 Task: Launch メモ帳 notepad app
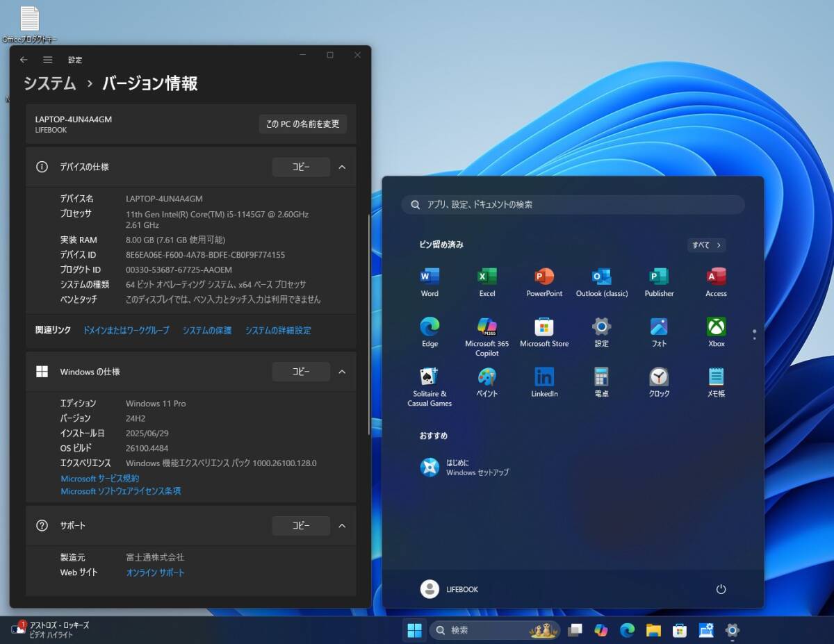[716, 383]
